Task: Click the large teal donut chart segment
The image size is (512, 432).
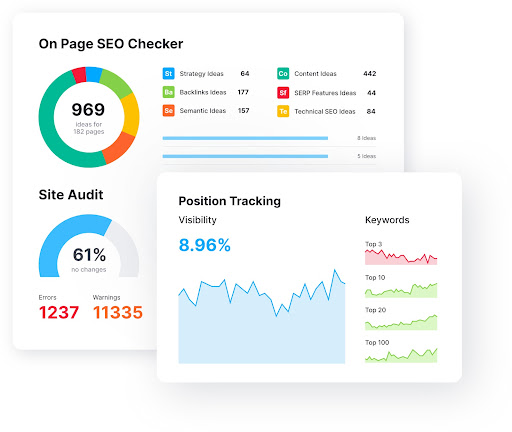Action: pos(47,123)
